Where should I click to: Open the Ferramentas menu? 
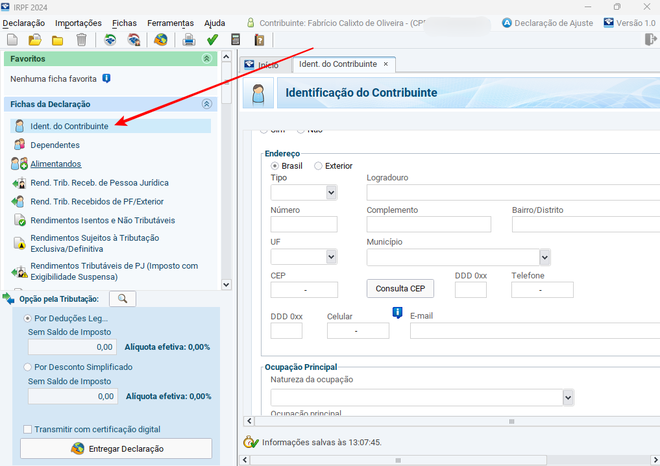coord(170,23)
